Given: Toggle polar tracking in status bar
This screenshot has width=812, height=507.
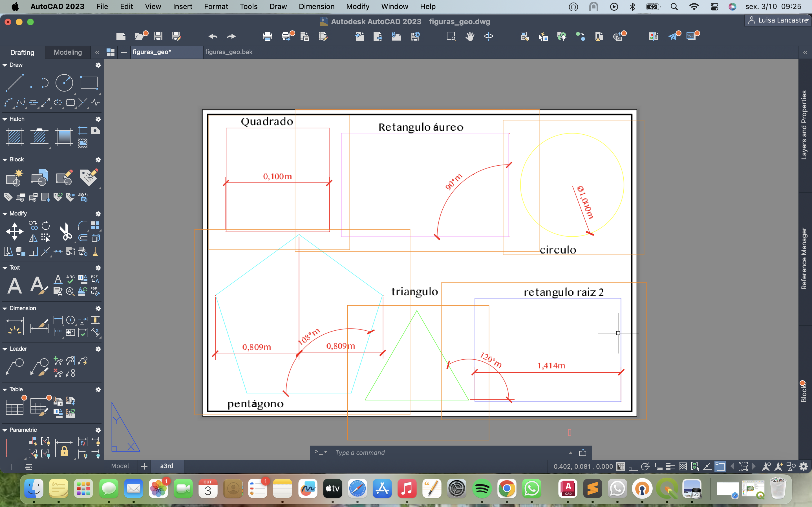Looking at the screenshot, I should pos(645,466).
